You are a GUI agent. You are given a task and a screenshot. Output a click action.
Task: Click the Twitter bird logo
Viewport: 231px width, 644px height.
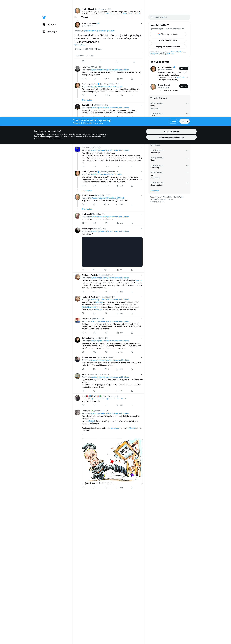click(44, 17)
